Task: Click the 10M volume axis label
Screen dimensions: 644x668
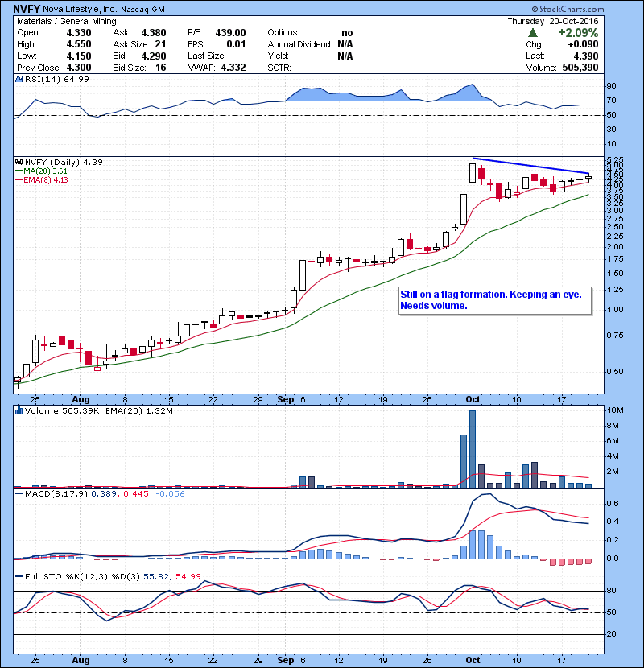Action: pyautogui.click(x=615, y=410)
